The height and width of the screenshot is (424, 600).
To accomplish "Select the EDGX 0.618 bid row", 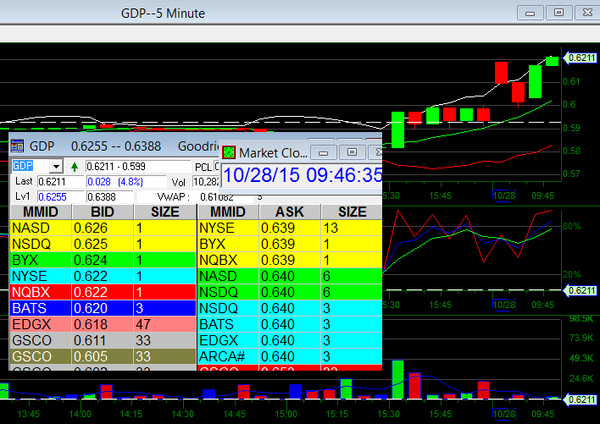I will click(x=100, y=324).
